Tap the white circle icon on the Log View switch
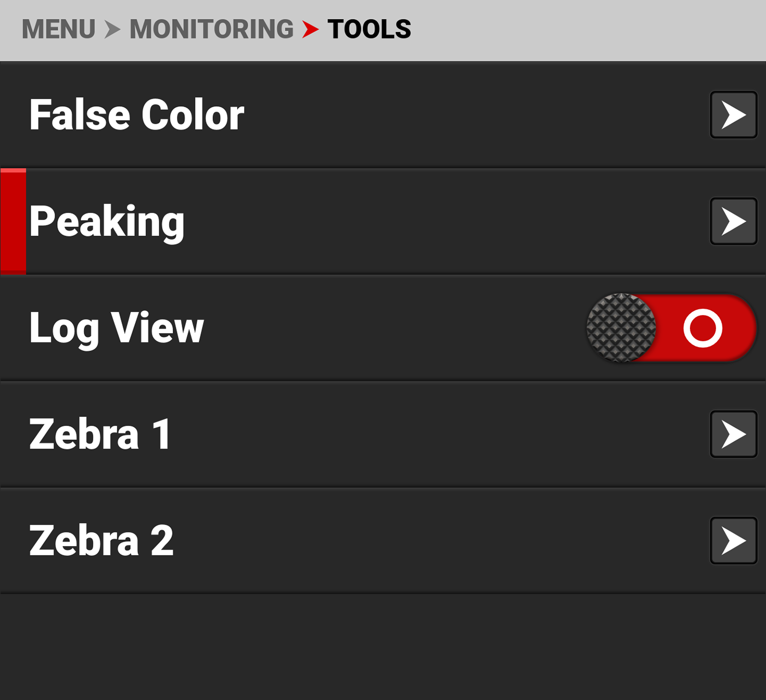The height and width of the screenshot is (700, 766). point(703,328)
